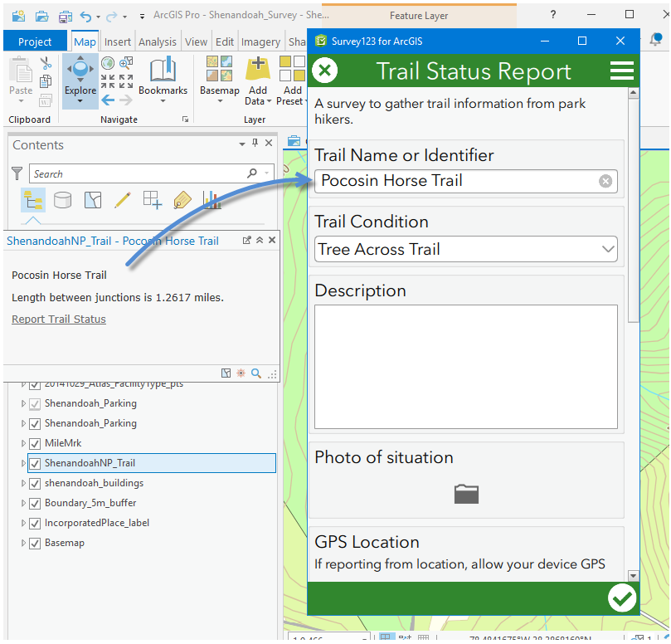Select List By Snapping icon

(153, 200)
